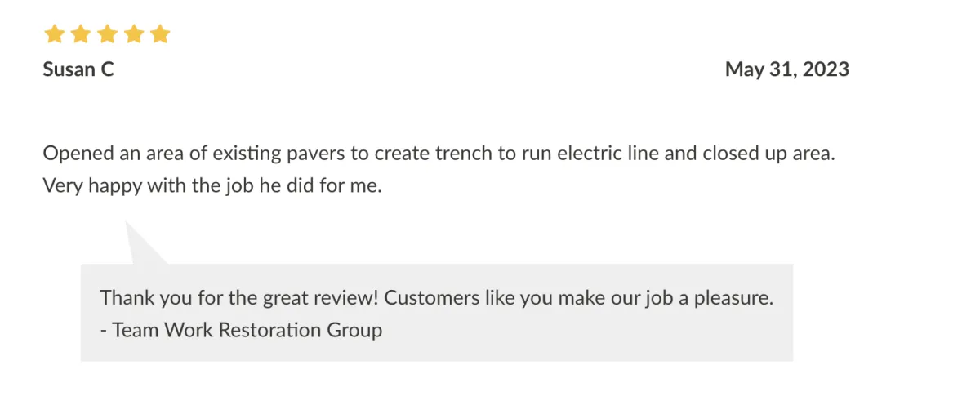Click the fourth gold rating star
The height and width of the screenshot is (401, 980).
(x=133, y=34)
